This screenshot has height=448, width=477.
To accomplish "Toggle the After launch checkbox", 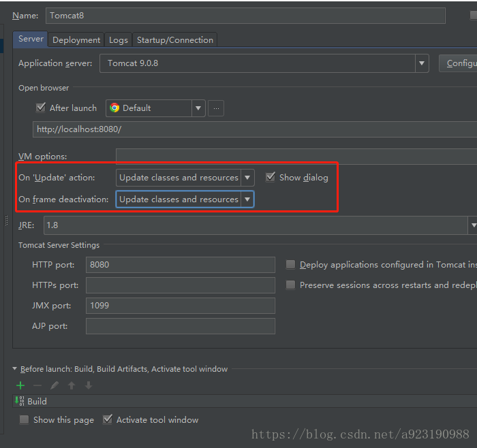I will (40, 108).
